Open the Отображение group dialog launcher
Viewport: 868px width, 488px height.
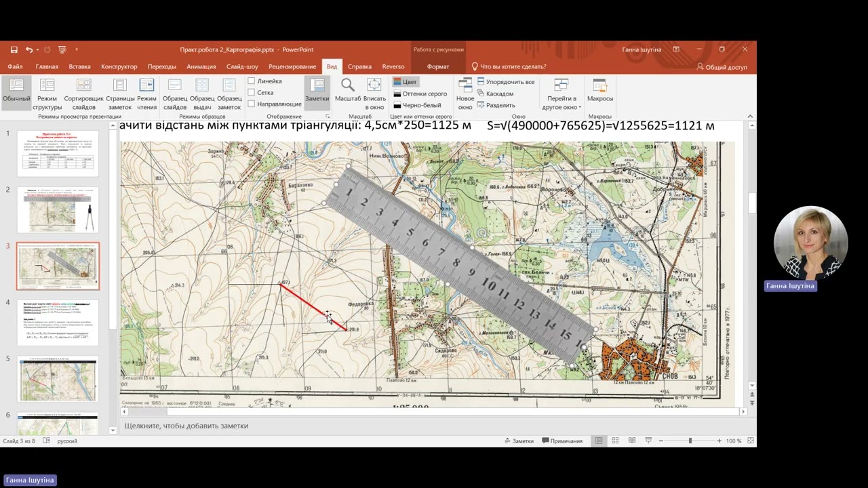coord(328,117)
